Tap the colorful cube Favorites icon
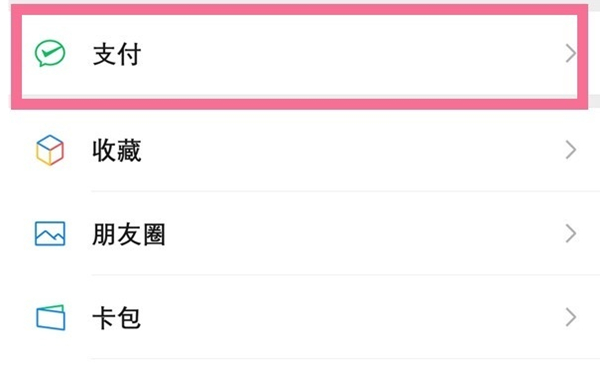The height and width of the screenshot is (377, 600). 50,150
